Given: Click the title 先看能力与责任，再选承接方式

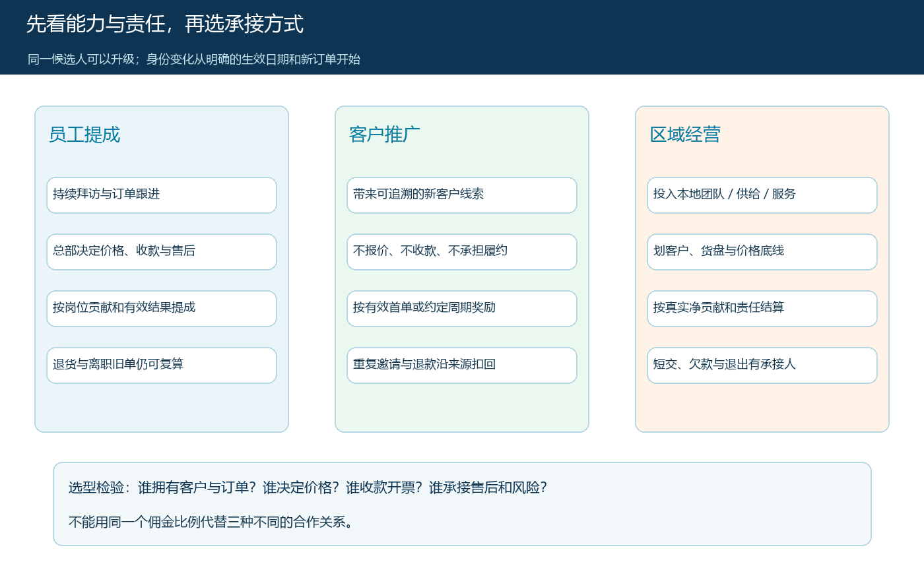Looking at the screenshot, I should pos(165,24).
